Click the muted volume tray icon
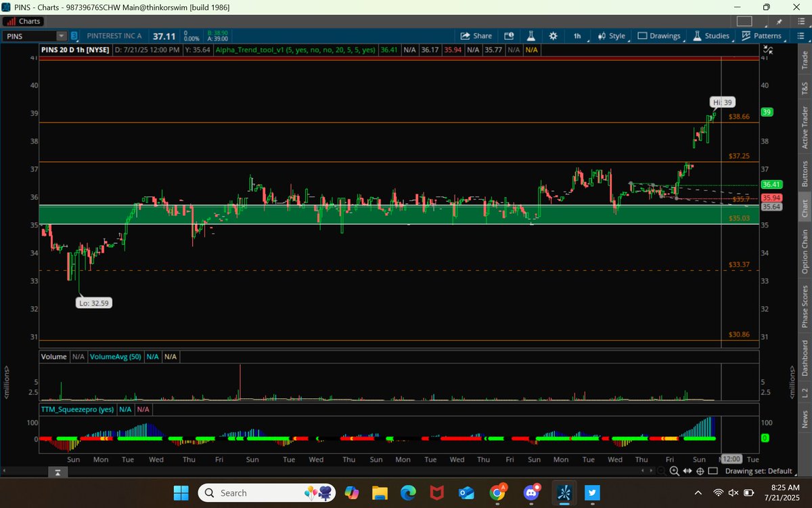 tap(734, 492)
